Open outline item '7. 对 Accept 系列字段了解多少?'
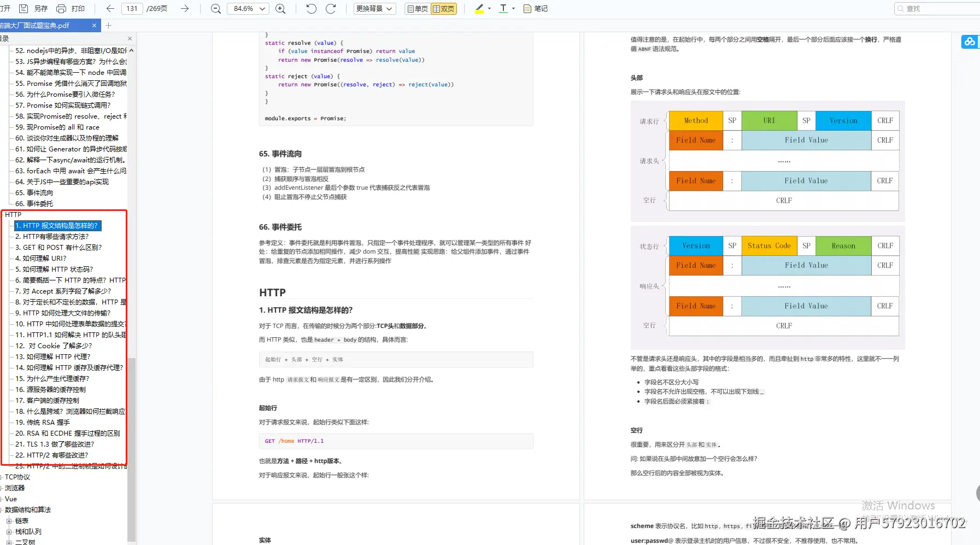The width and height of the screenshot is (980, 545). (63, 291)
